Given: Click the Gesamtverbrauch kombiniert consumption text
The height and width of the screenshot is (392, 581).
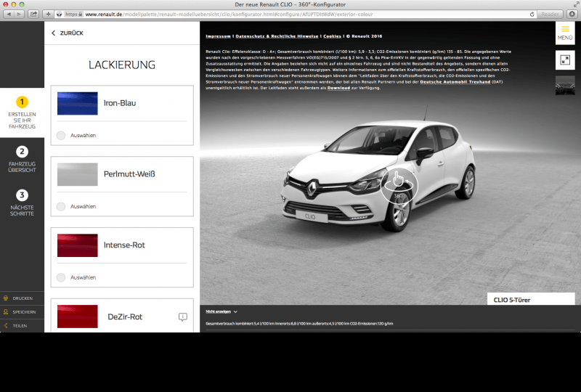Looking at the screenshot, I should (299, 324).
